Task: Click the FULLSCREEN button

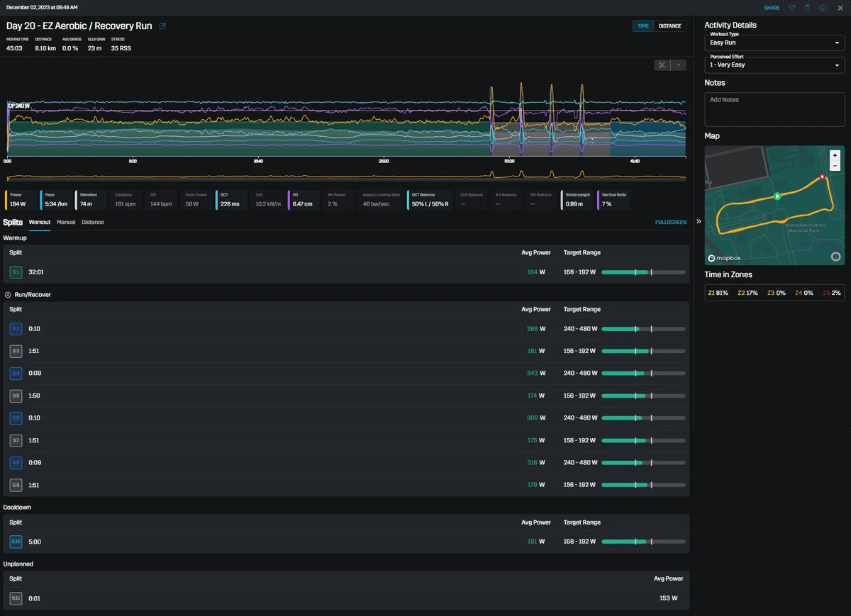Action: pyautogui.click(x=671, y=222)
